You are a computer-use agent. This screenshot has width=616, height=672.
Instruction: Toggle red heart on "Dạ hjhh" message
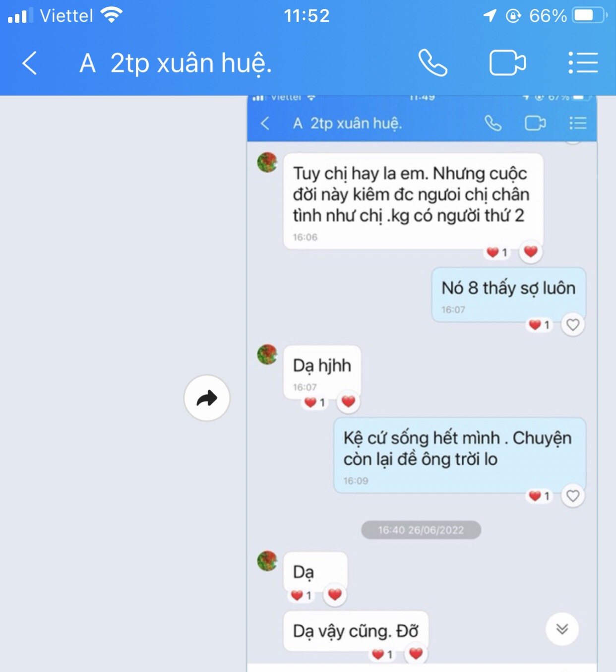click(349, 401)
